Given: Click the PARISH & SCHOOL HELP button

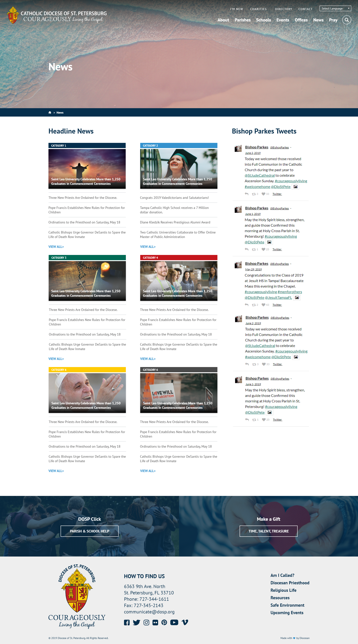Looking at the screenshot, I should (x=89, y=531).
